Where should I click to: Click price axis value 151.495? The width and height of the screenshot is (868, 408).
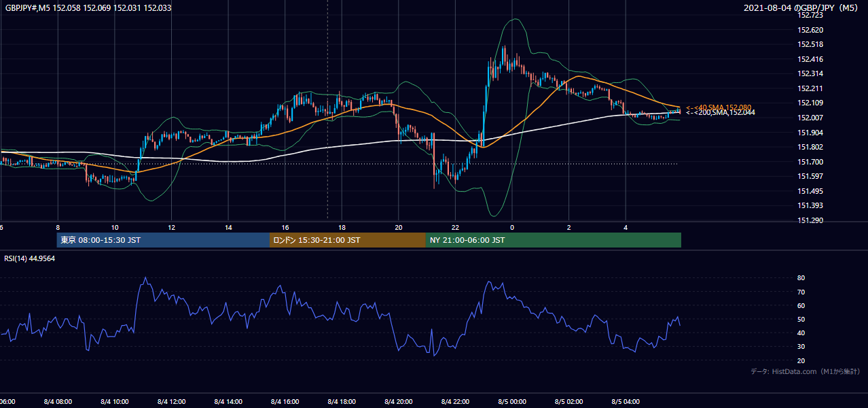point(811,191)
